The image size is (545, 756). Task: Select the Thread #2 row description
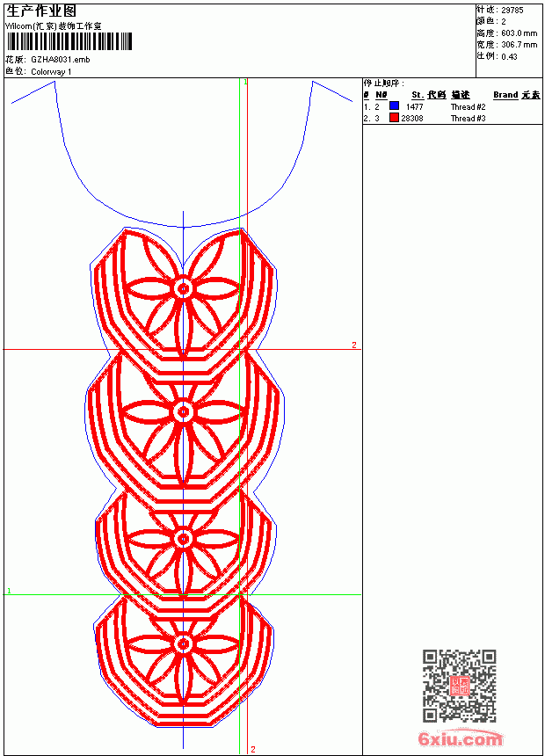click(468, 107)
